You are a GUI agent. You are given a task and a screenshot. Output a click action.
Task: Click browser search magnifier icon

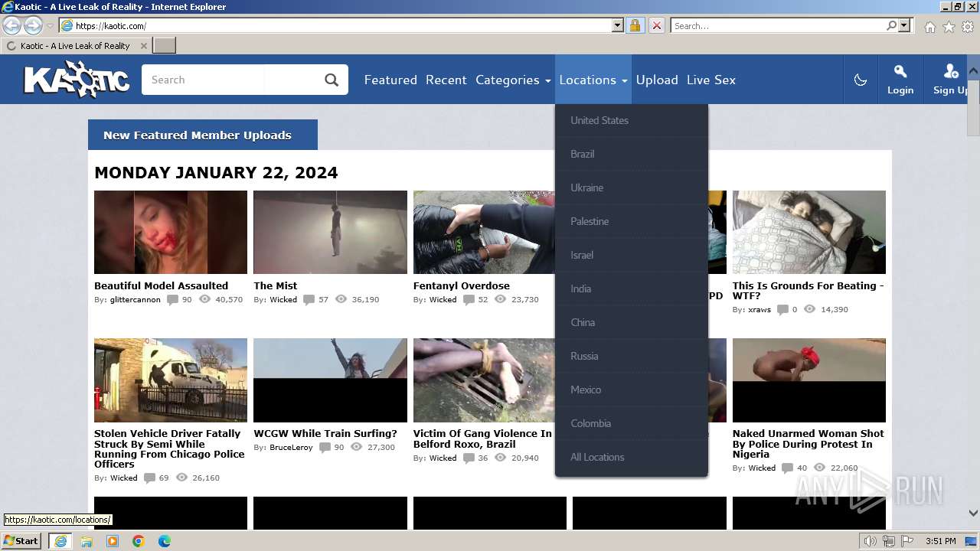click(891, 25)
